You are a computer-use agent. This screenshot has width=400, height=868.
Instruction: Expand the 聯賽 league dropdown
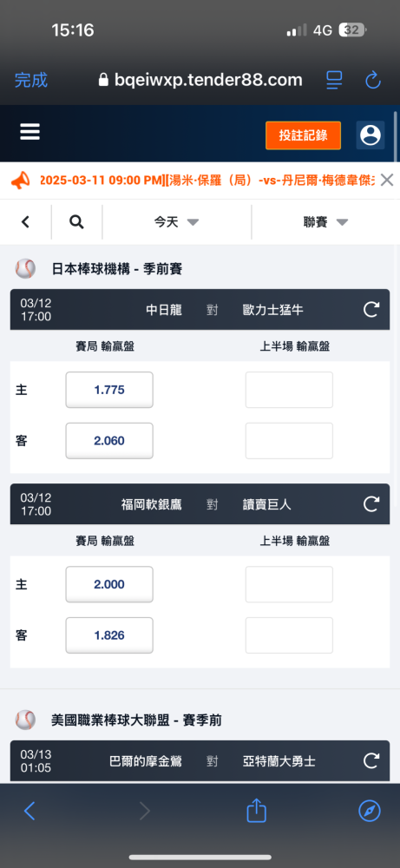click(x=325, y=222)
